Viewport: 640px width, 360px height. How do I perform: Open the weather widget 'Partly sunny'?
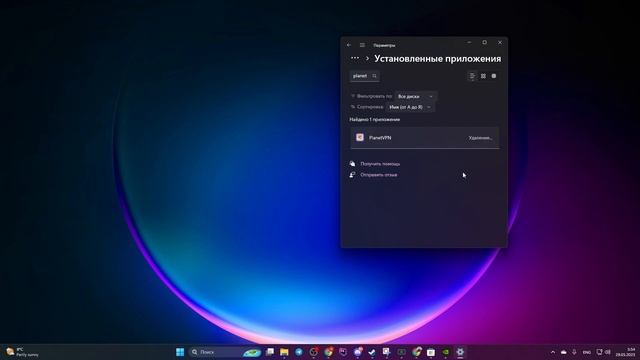coord(22,352)
